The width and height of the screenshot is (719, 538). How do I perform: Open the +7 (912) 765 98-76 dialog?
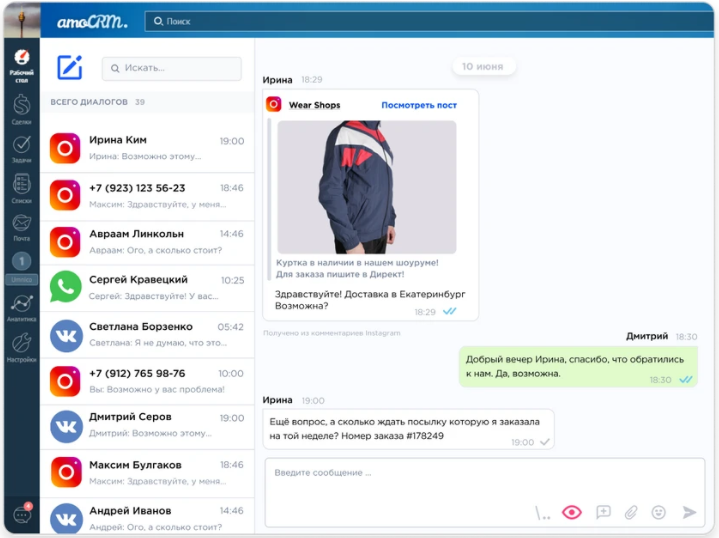click(147, 381)
